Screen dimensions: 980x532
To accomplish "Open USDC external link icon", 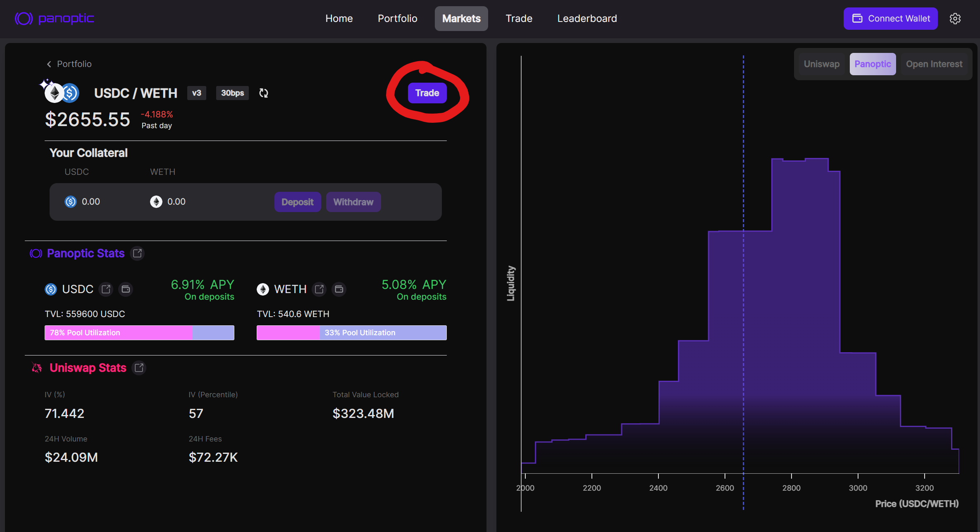I will point(106,289).
